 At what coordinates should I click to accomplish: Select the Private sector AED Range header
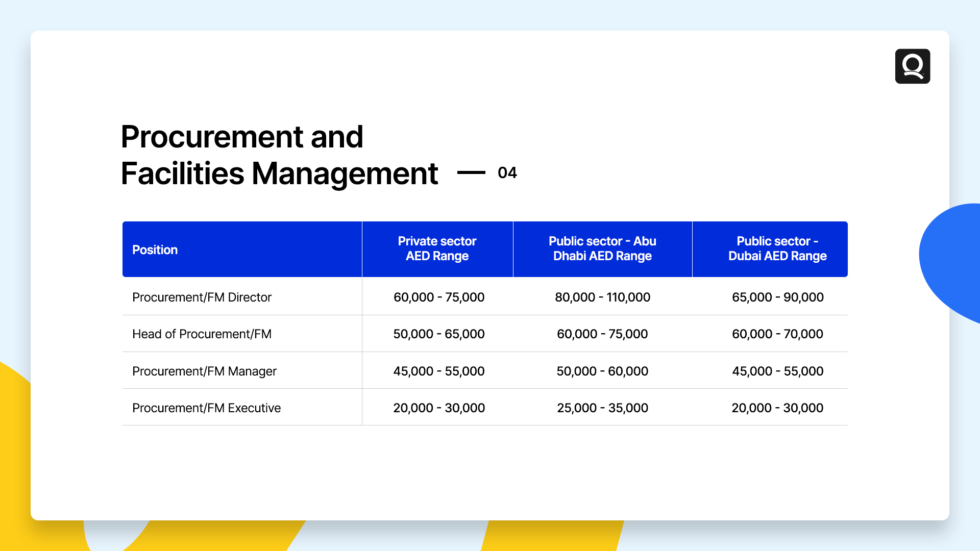[x=437, y=248]
